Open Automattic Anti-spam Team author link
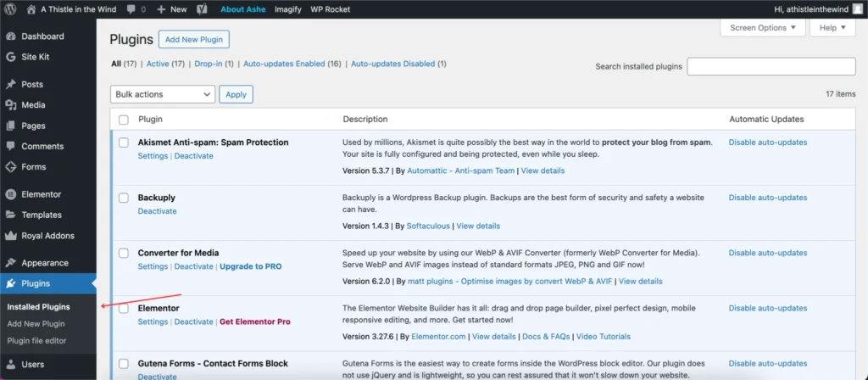Image resolution: width=868 pixels, height=380 pixels. click(460, 170)
